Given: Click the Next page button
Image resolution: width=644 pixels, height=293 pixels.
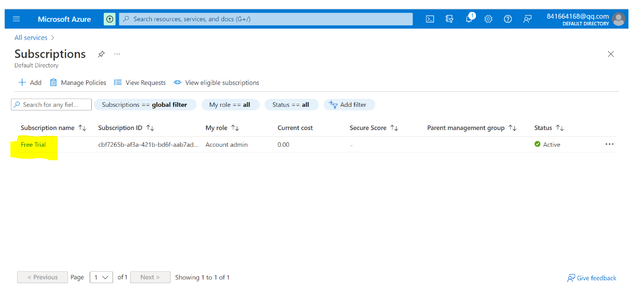Looking at the screenshot, I should coord(150,277).
